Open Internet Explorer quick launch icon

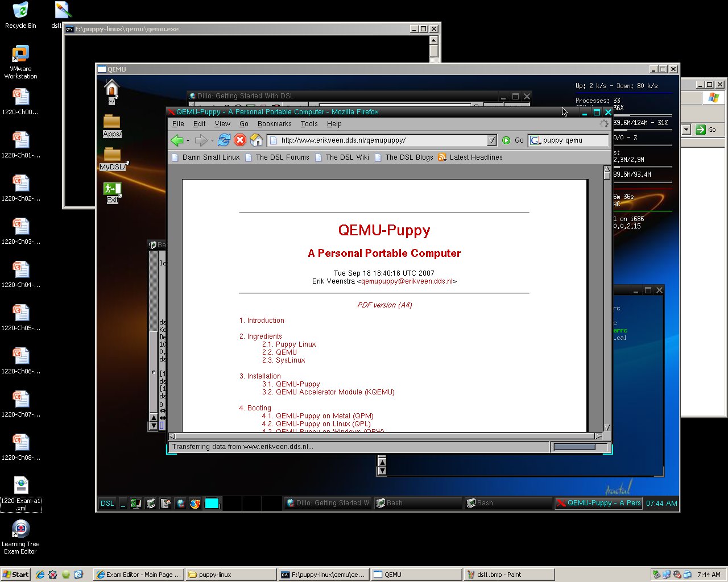coord(40,575)
